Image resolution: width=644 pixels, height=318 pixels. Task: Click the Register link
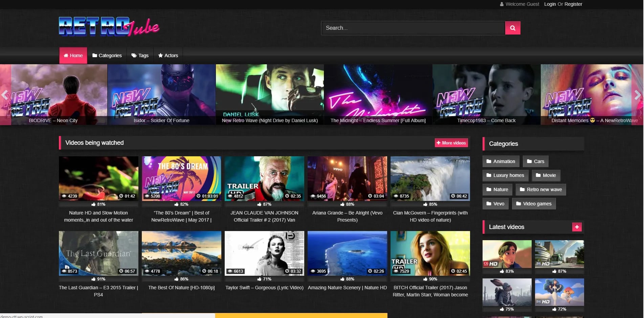point(573,4)
